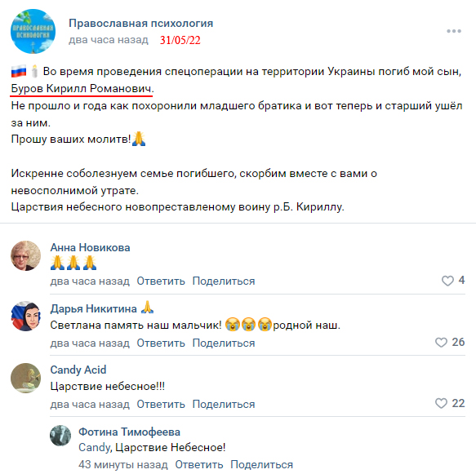Viewport: 476px width, 474px height.
Task: Open the Православная психология group avatar
Action: click(x=33, y=32)
